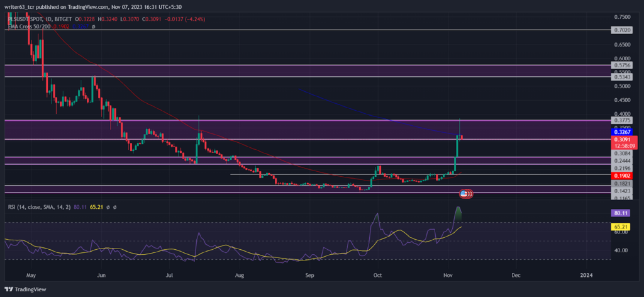Click the 0.1423 price label
The width and height of the screenshot is (644, 297).
(621, 191)
